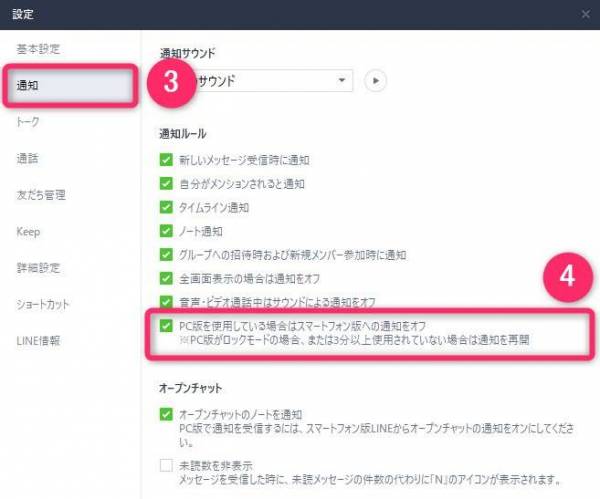This screenshot has height=499, width=600.
Task: Toggle 全画面表示の場合は通知をオフ checkbox
Action: coord(166,278)
